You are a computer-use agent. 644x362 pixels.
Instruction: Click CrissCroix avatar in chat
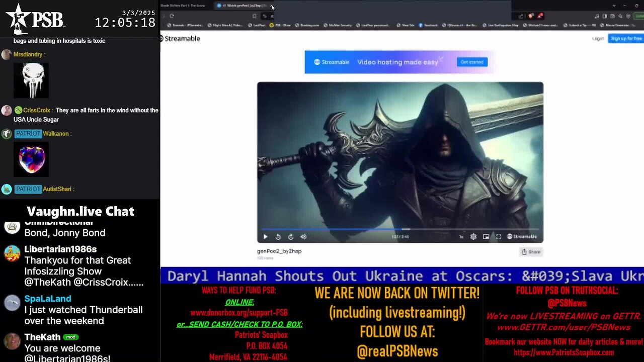click(x=7, y=111)
